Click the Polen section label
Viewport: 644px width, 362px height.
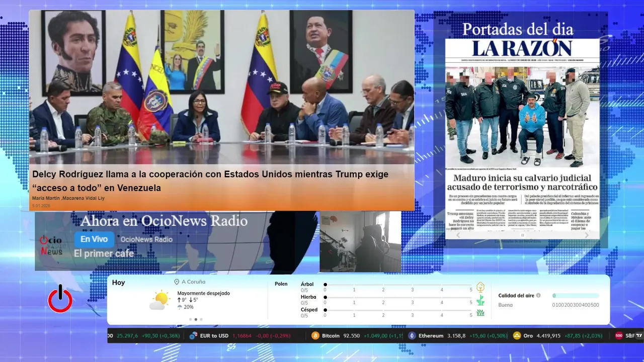pyautogui.click(x=281, y=284)
